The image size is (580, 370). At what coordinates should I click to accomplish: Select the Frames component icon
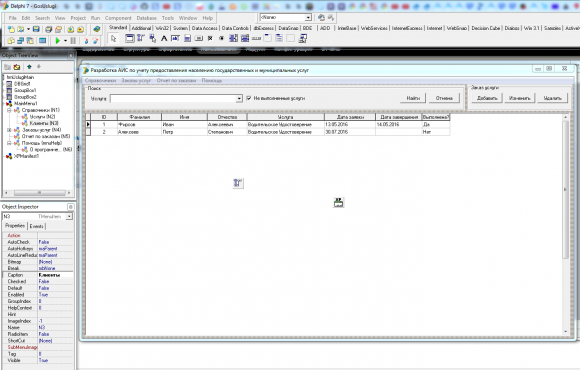(x=130, y=38)
